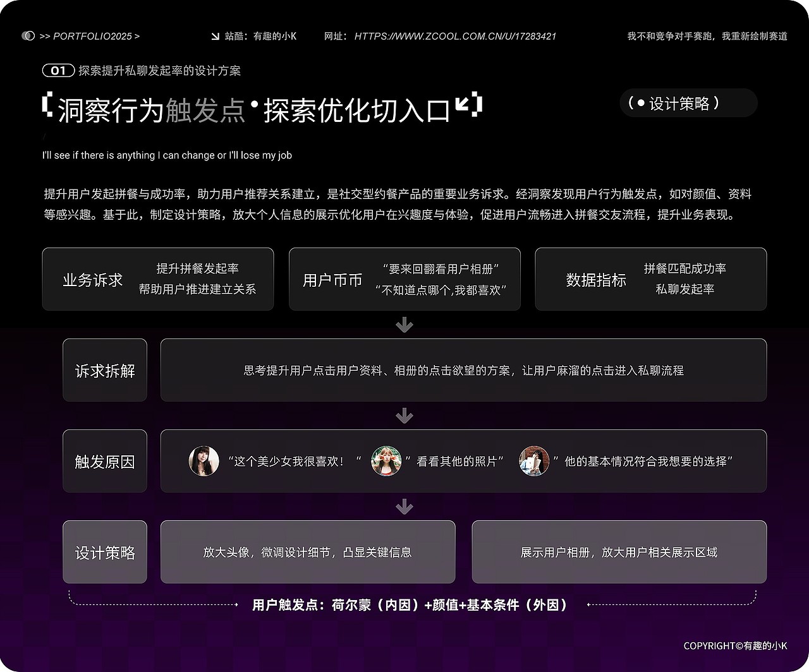Click the down arrow above 诉求拆解 row
Image resolution: width=809 pixels, height=672 pixels.
404,325
